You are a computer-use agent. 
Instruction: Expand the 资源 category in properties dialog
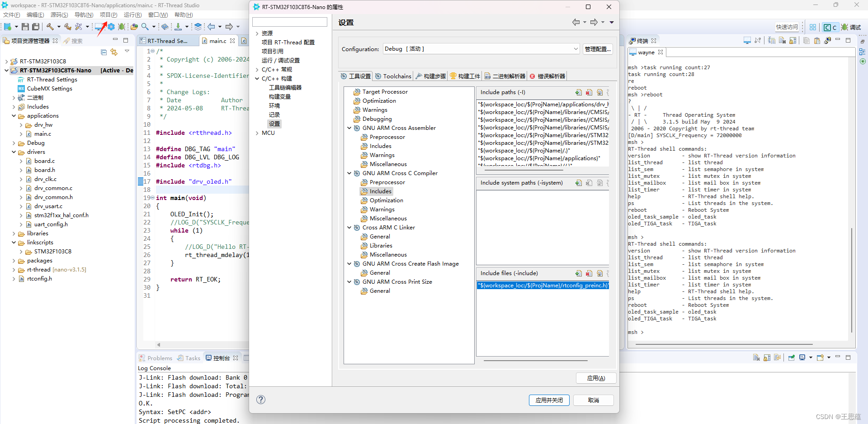point(257,33)
